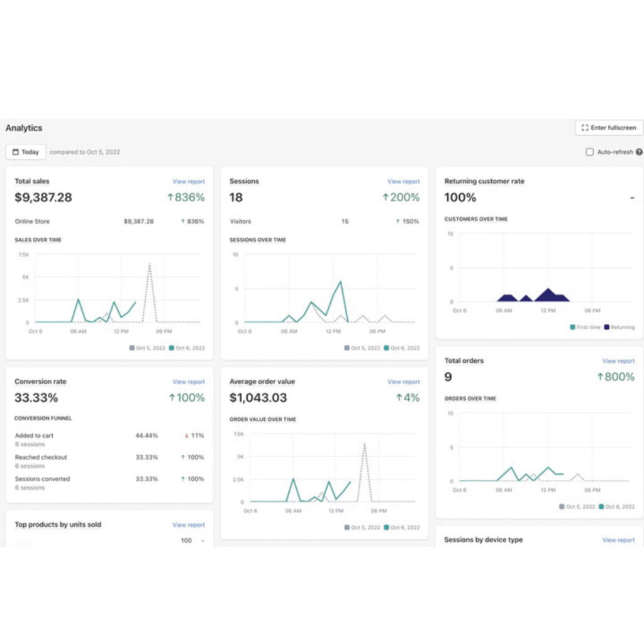Click the up arrow beside Average order value 4%

(x=399, y=398)
